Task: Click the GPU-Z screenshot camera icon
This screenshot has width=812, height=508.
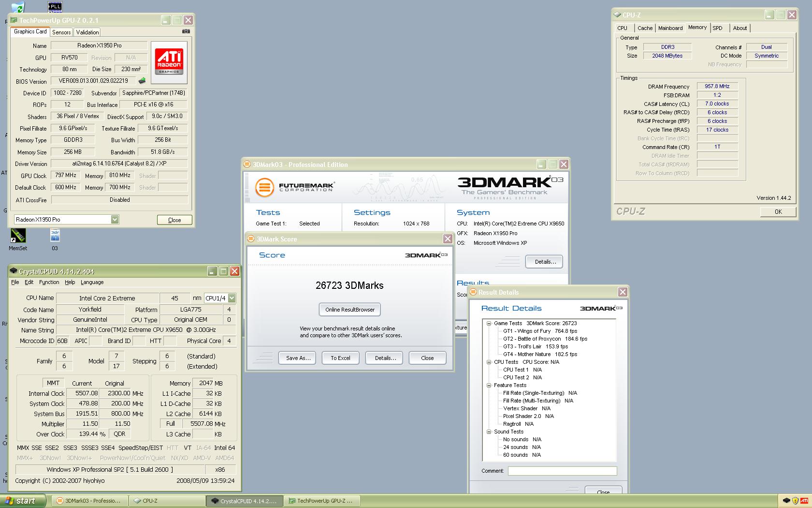Action: tap(186, 31)
